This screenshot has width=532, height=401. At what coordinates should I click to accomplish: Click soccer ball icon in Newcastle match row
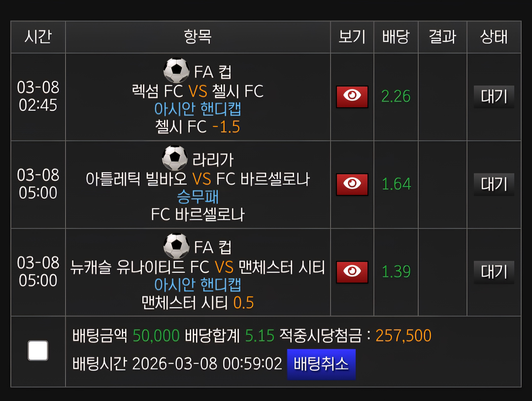click(x=176, y=246)
